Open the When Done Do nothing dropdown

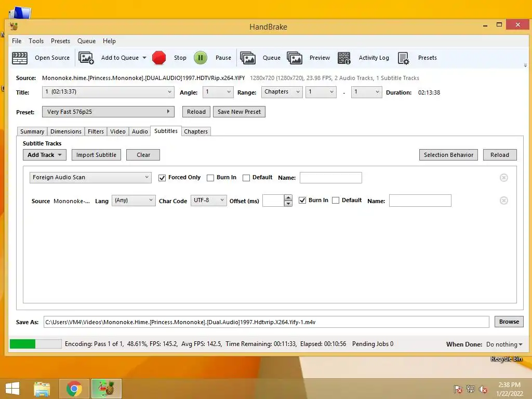(x=504, y=344)
